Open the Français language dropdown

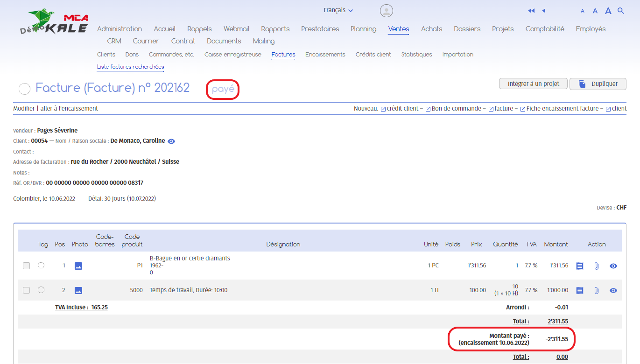338,10
